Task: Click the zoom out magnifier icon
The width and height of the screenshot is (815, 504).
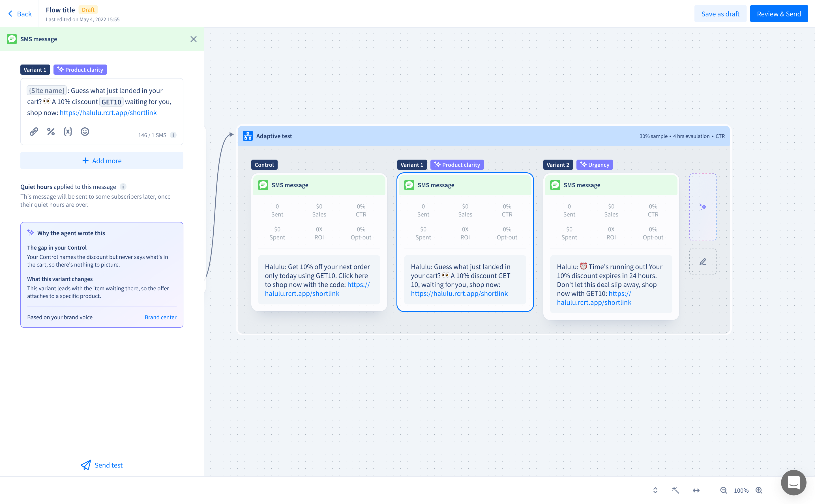Action: point(723,490)
